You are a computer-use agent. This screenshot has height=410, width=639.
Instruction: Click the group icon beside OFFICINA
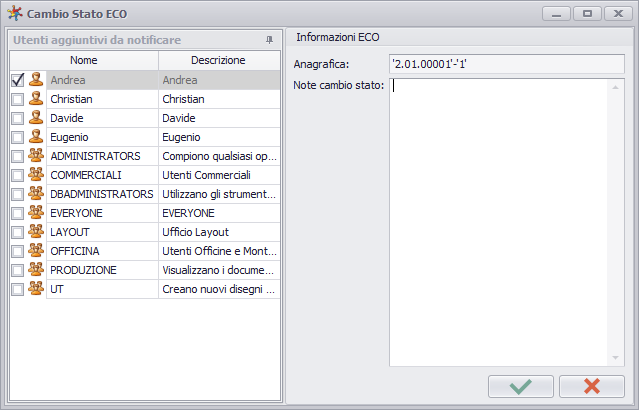tap(36, 251)
